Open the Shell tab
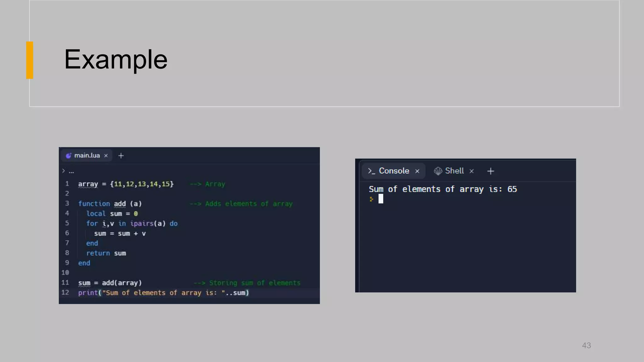Viewport: 644px width, 362px height. pyautogui.click(x=454, y=171)
